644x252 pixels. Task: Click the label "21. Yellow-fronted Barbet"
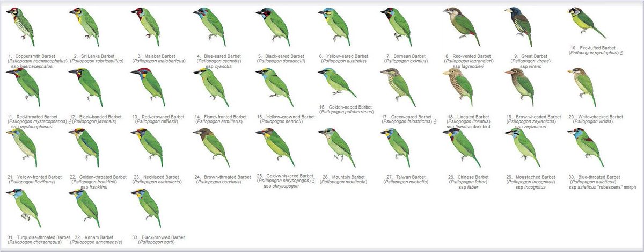[x=35, y=177]
